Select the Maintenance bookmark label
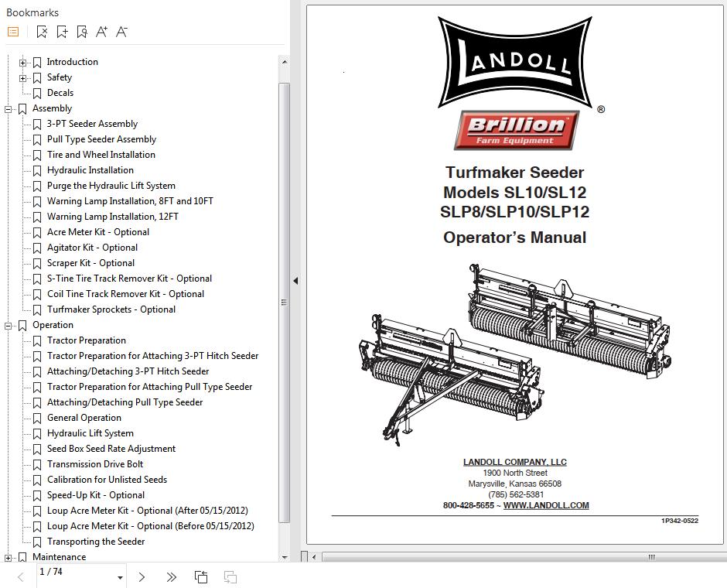This screenshot has width=727, height=588. (x=60, y=557)
